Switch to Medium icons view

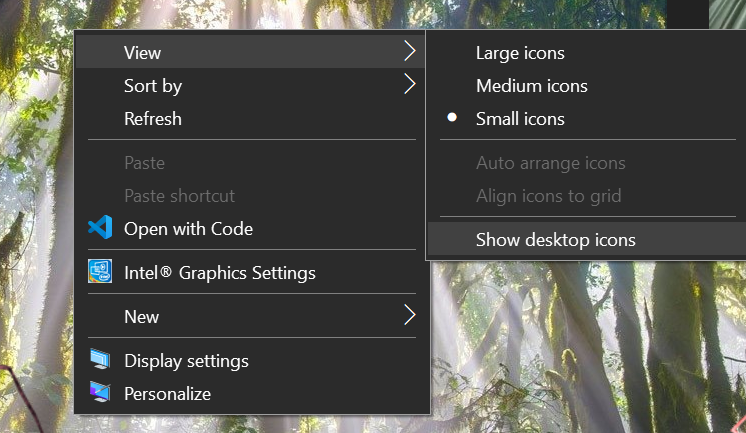[531, 86]
